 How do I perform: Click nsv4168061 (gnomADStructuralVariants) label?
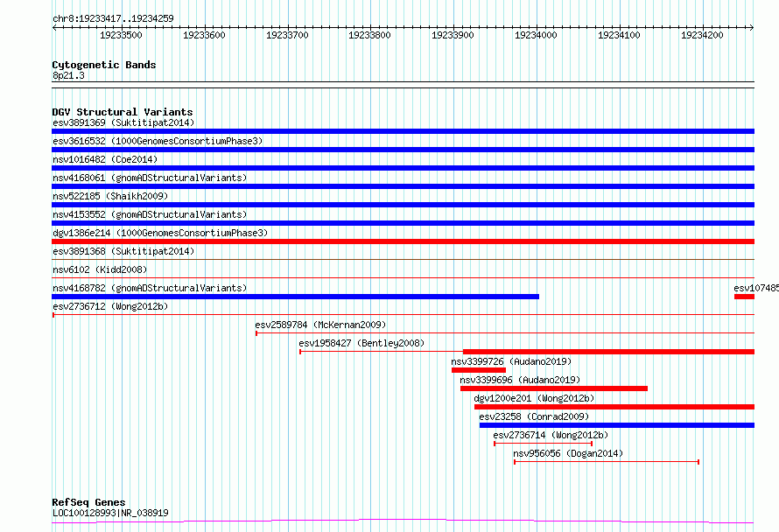click(x=150, y=178)
